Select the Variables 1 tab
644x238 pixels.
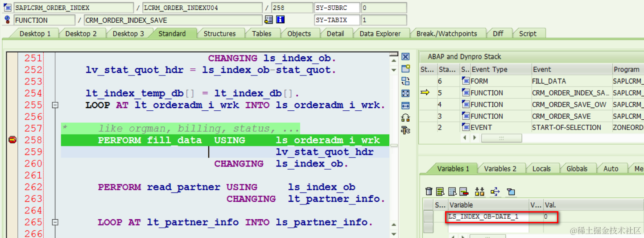tap(453, 169)
